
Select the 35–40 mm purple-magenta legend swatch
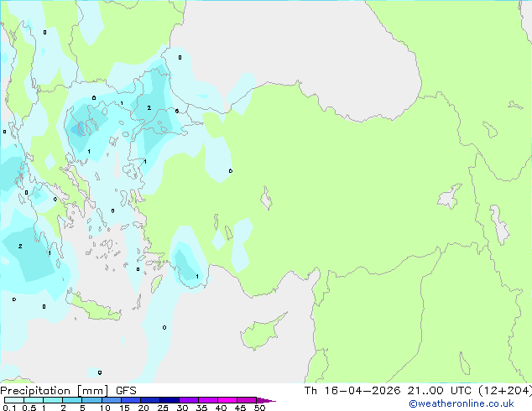click(208, 400)
